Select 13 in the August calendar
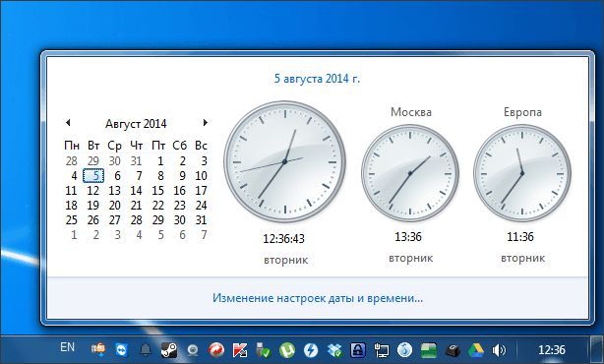The height and width of the screenshot is (364, 604). click(114, 191)
